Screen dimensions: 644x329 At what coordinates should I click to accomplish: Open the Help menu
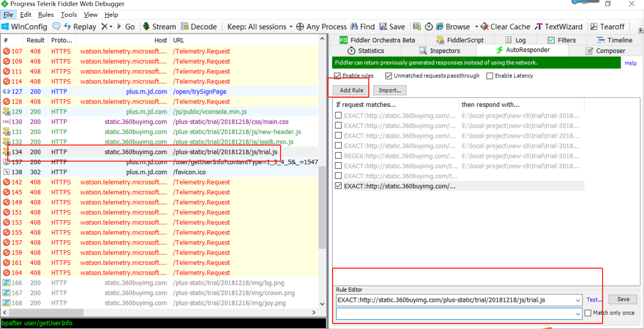tap(111, 14)
